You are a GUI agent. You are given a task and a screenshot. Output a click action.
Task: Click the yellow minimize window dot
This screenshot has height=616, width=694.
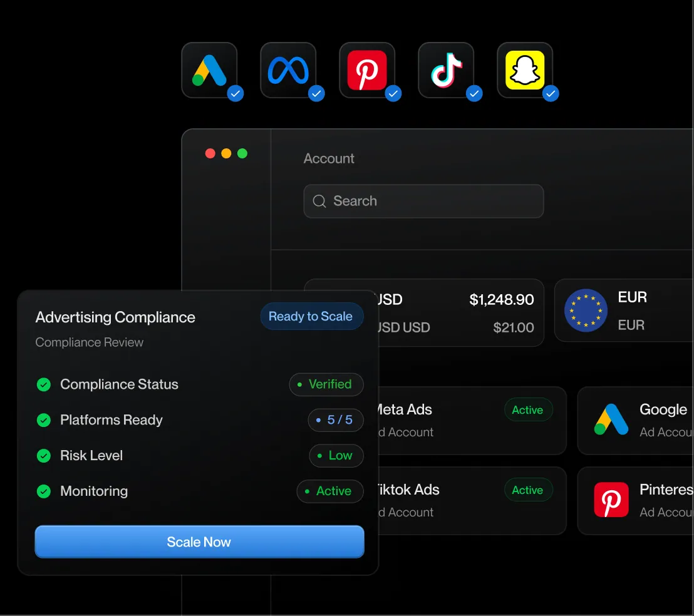[226, 153]
